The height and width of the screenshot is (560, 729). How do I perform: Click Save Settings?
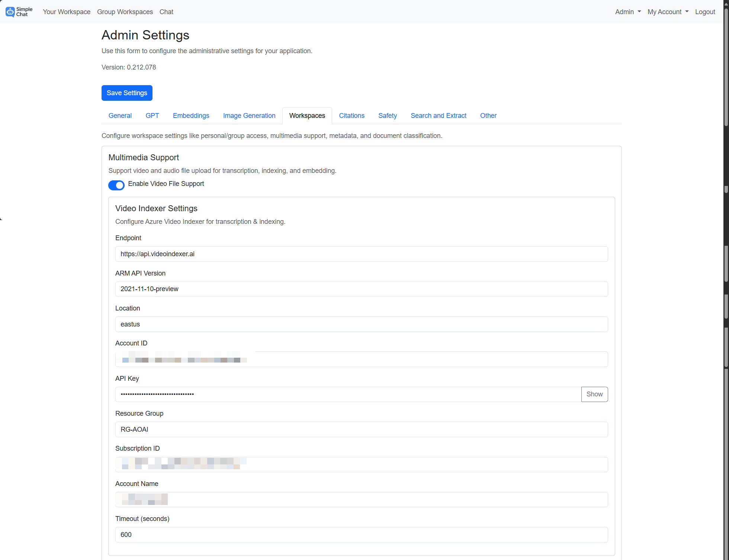[x=127, y=93]
